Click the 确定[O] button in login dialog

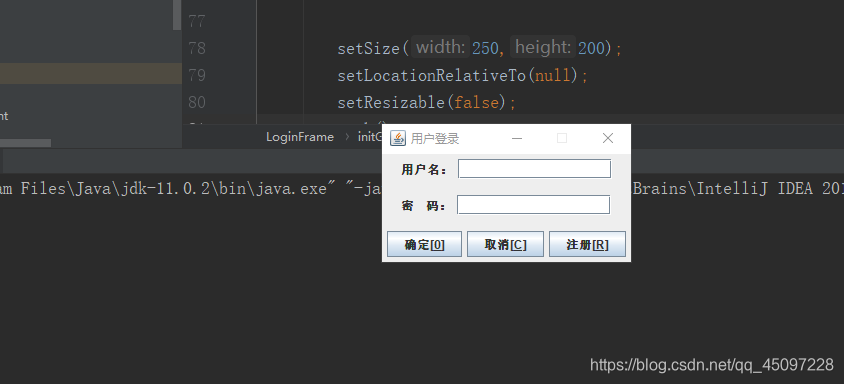(x=424, y=245)
